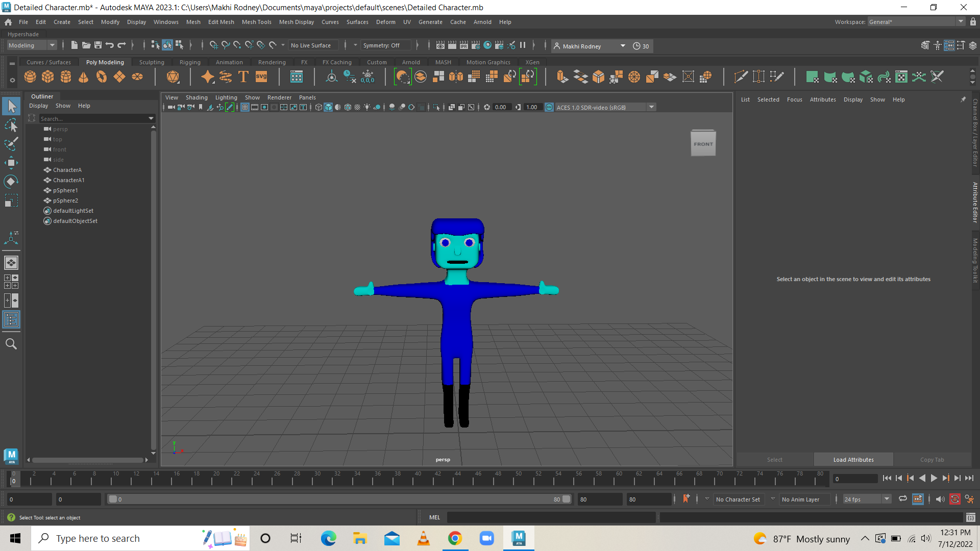980x551 pixels.
Task: Create a platonic solid from shelf
Action: [x=173, y=77]
